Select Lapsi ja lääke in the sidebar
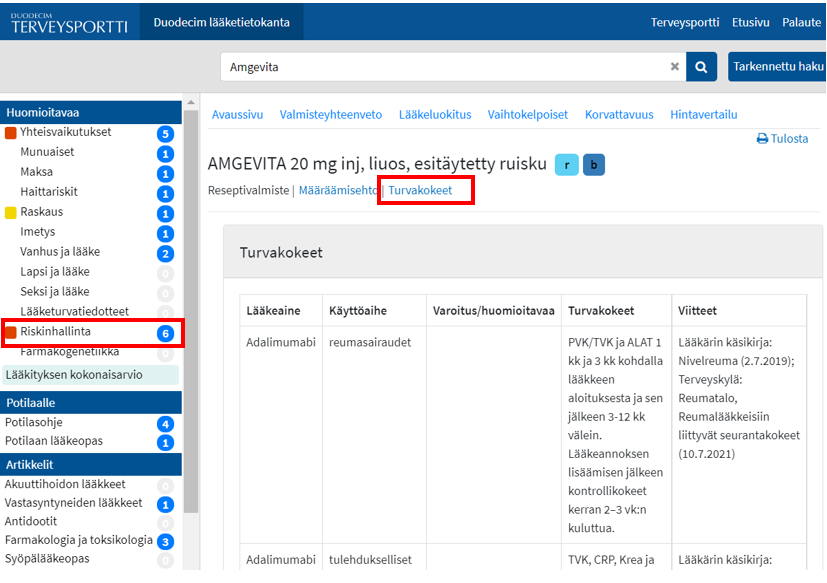This screenshot has width=827, height=583. [x=55, y=272]
